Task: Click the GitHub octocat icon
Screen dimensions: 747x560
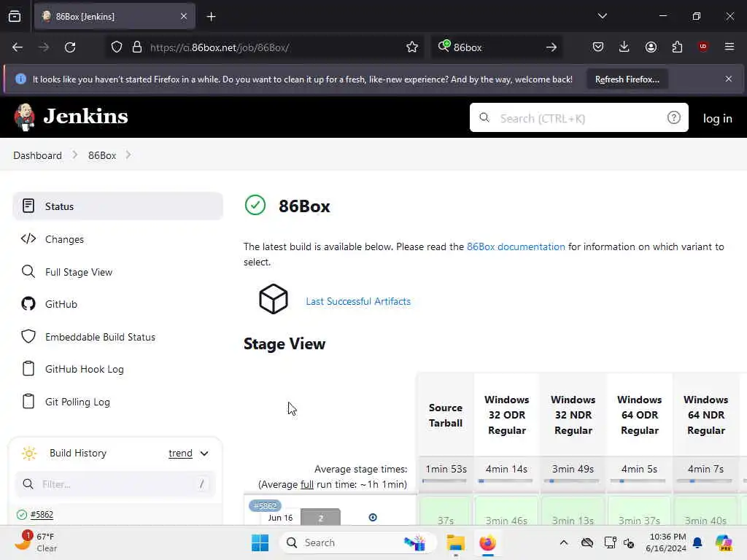Action: (28, 304)
